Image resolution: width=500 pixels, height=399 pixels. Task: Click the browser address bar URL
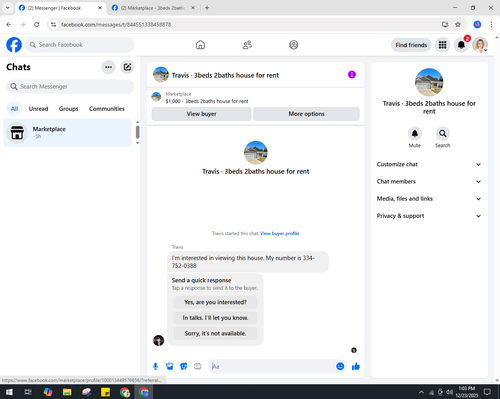point(116,24)
